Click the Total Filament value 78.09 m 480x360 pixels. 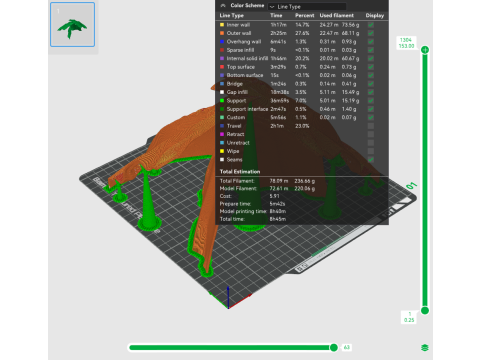click(279, 181)
